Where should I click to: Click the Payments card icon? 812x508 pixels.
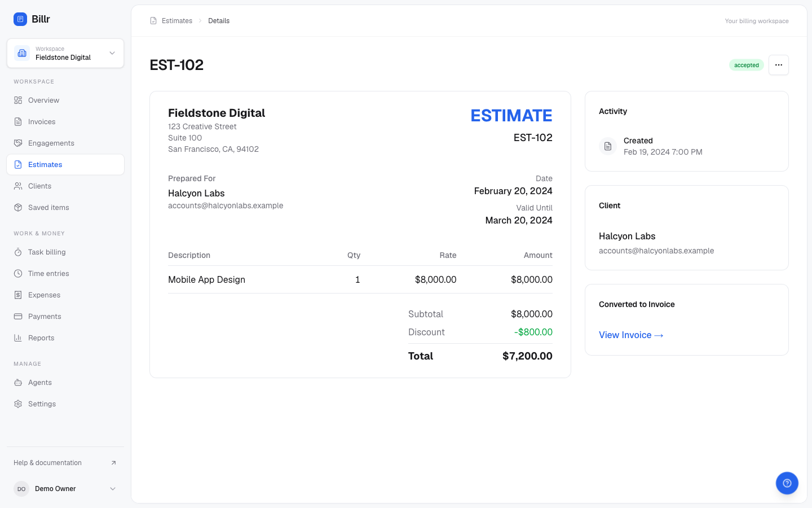tap(18, 317)
